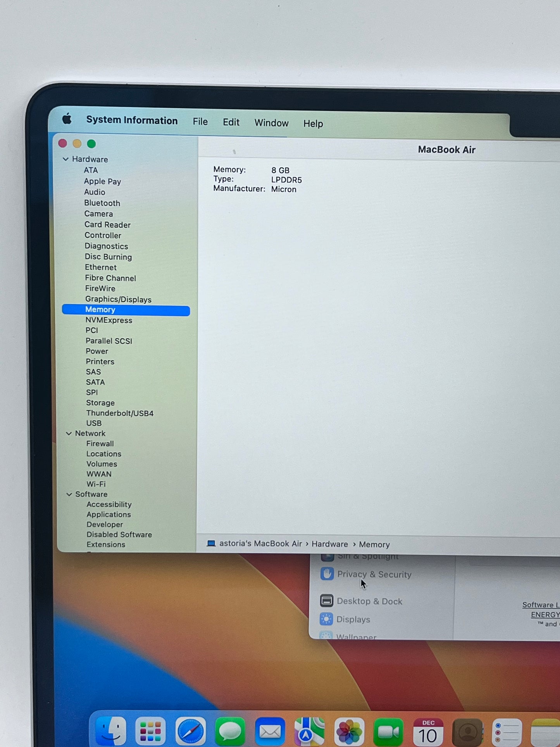Open the Window menu
560x747 pixels.
click(x=271, y=123)
